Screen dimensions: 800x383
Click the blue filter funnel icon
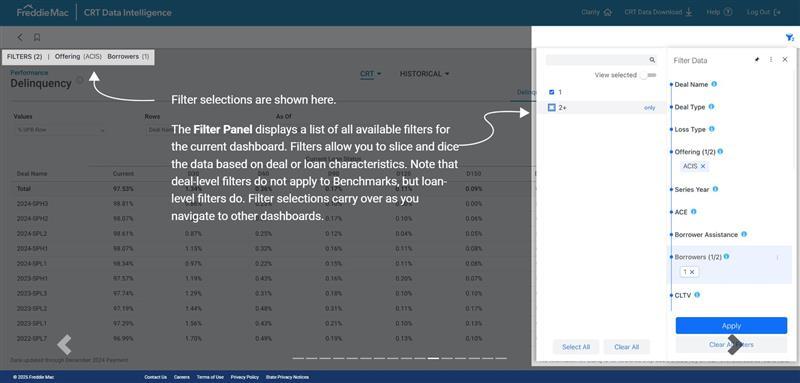tap(789, 37)
